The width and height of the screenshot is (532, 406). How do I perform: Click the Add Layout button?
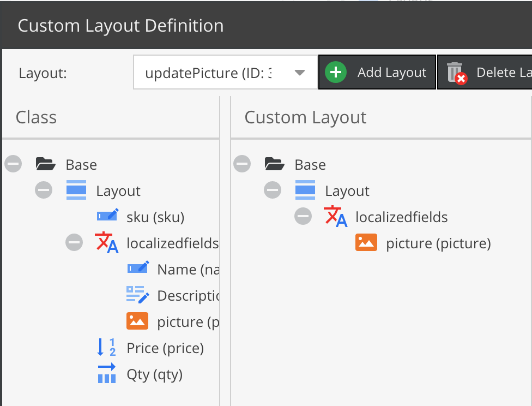coord(377,72)
